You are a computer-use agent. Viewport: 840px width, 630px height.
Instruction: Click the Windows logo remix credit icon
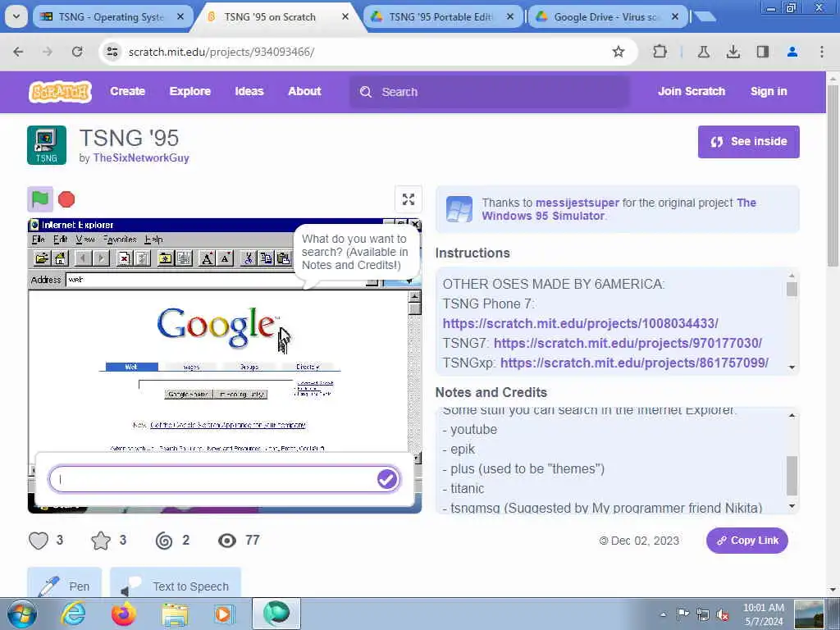coord(459,209)
